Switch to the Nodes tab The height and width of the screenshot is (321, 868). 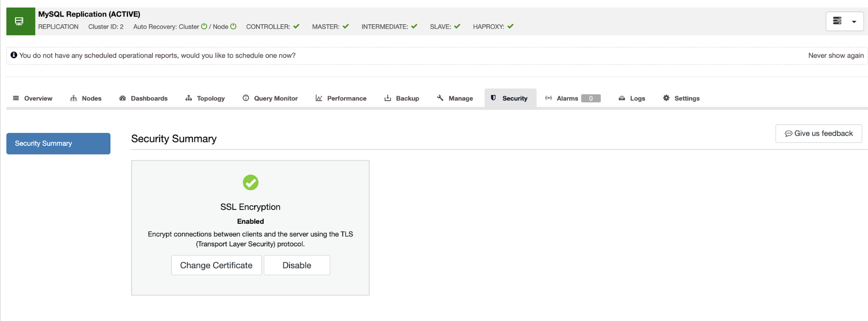pos(86,98)
